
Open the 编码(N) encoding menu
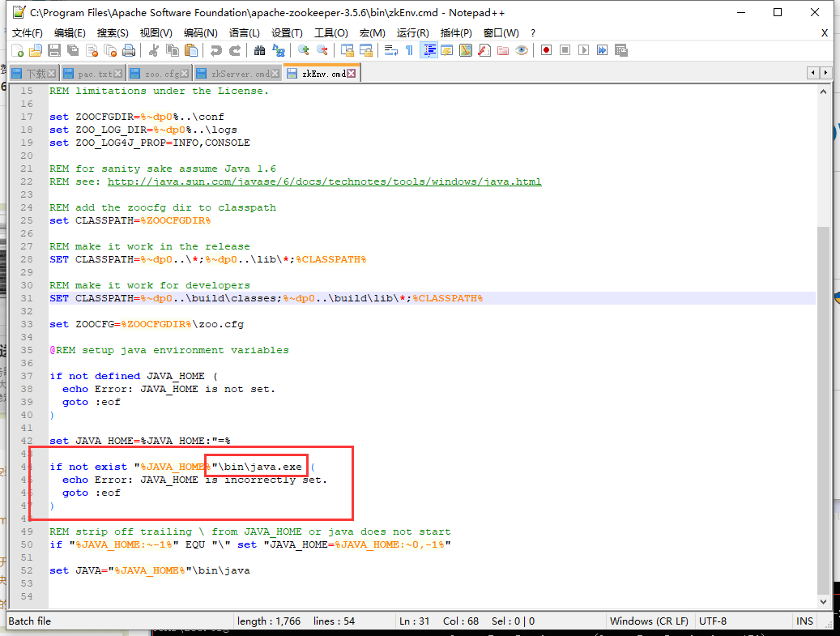click(x=200, y=32)
